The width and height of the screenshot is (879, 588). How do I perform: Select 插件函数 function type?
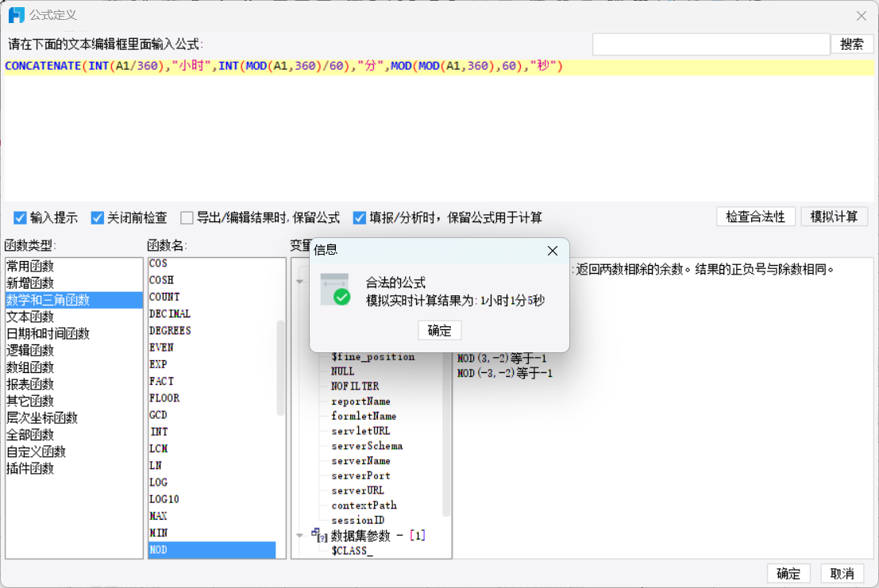[74, 467]
